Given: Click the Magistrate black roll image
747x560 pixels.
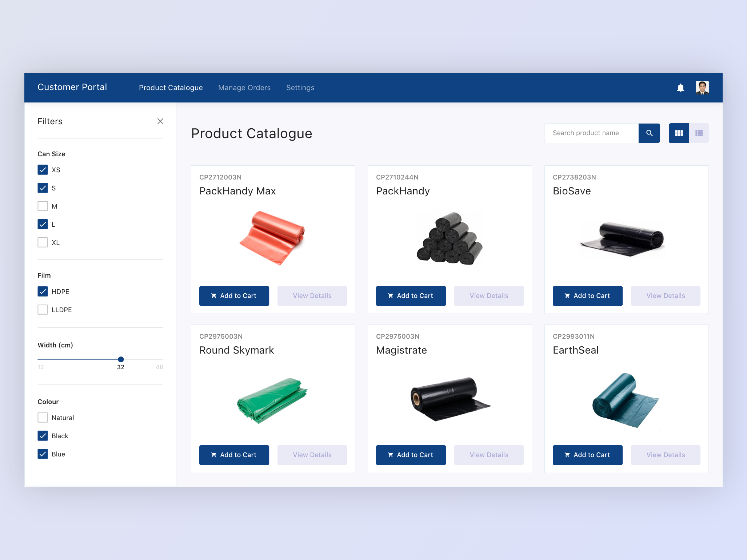Looking at the screenshot, I should [450, 399].
